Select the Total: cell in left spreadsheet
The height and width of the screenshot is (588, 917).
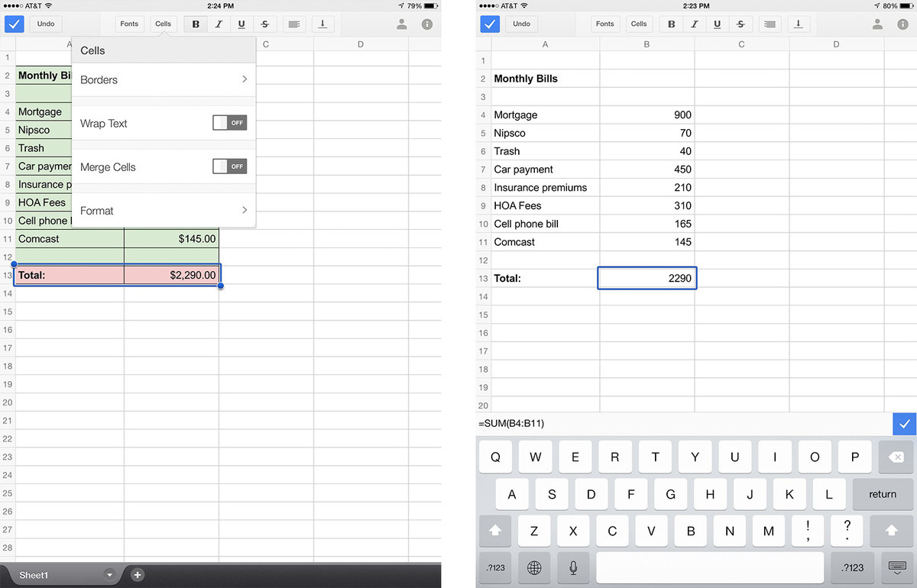(70, 275)
